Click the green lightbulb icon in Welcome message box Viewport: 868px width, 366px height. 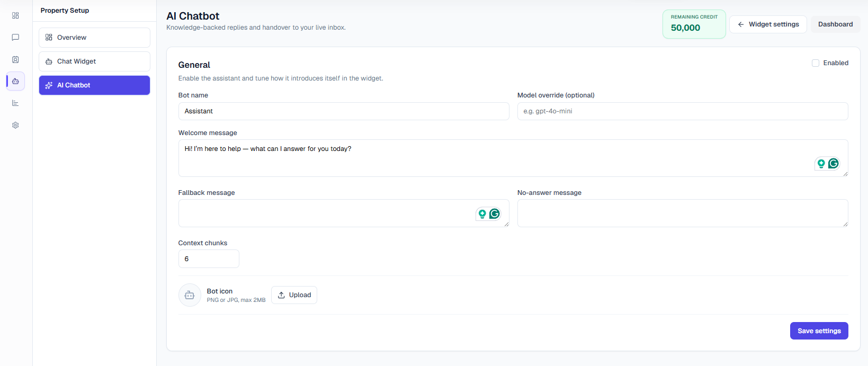click(x=821, y=164)
